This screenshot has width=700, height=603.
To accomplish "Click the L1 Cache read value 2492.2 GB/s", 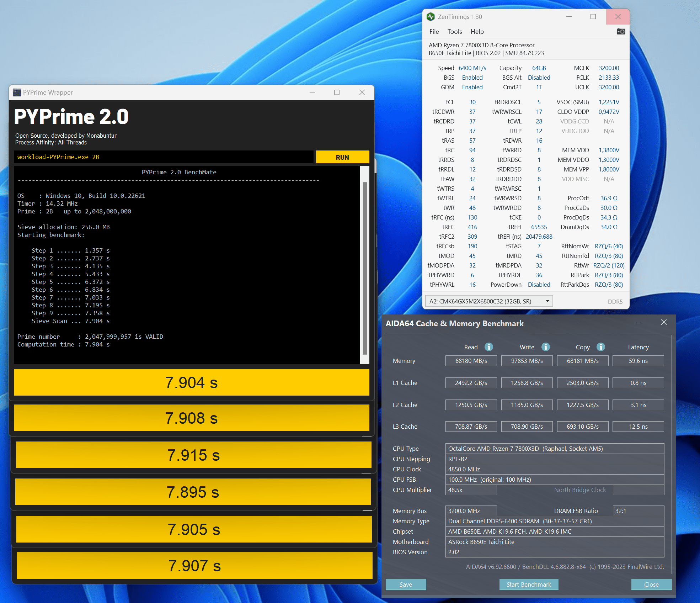I will 471,383.
